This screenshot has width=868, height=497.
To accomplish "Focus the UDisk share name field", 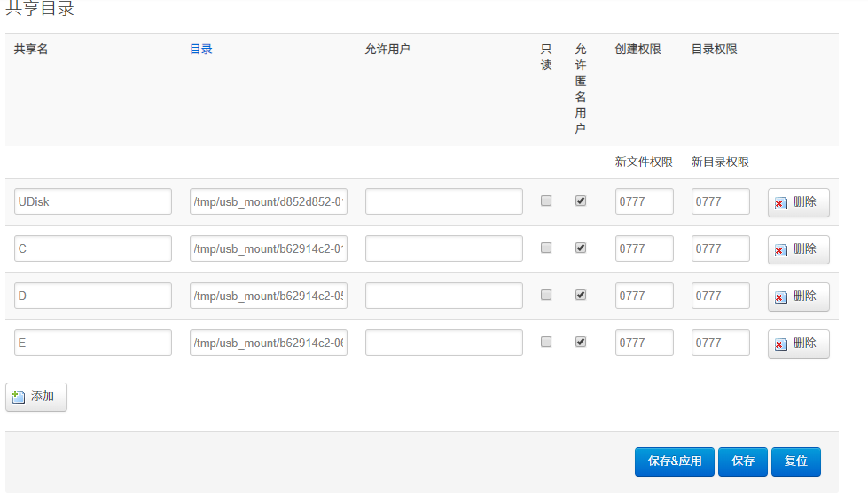I will point(93,201).
